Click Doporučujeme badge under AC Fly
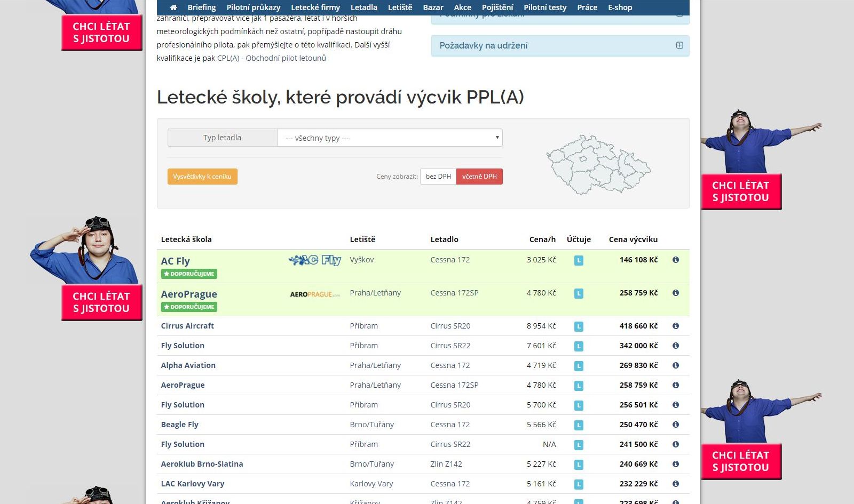 [189, 274]
